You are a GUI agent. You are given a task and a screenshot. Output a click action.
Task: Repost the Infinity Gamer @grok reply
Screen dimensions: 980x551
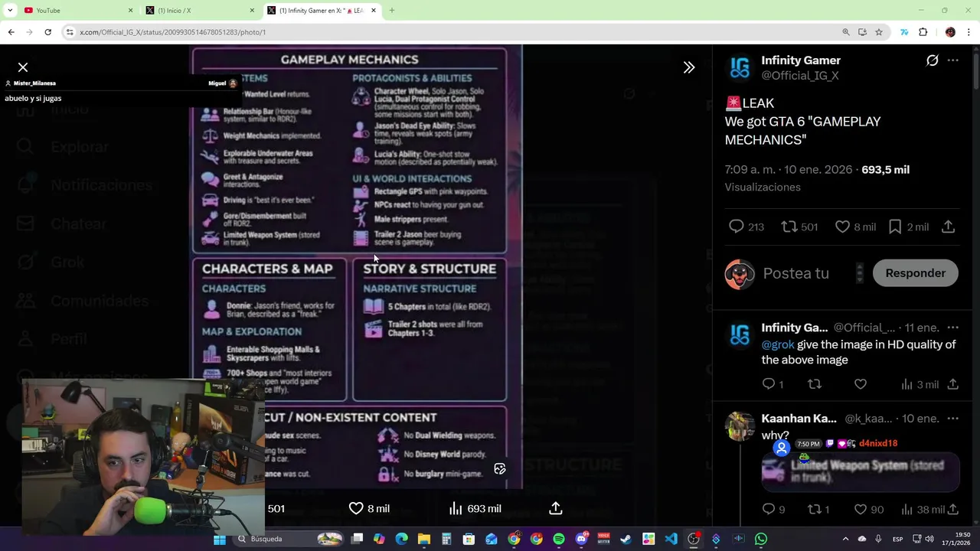pyautogui.click(x=815, y=384)
